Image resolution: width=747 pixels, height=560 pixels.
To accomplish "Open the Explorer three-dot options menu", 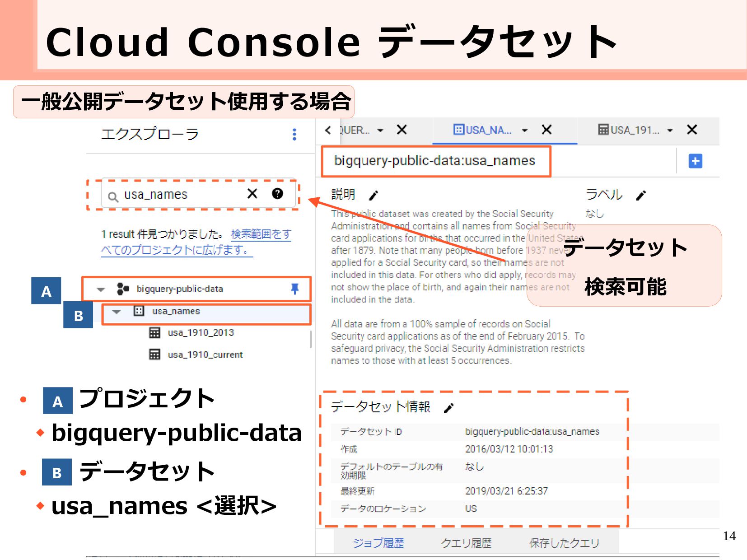I will coord(294,134).
